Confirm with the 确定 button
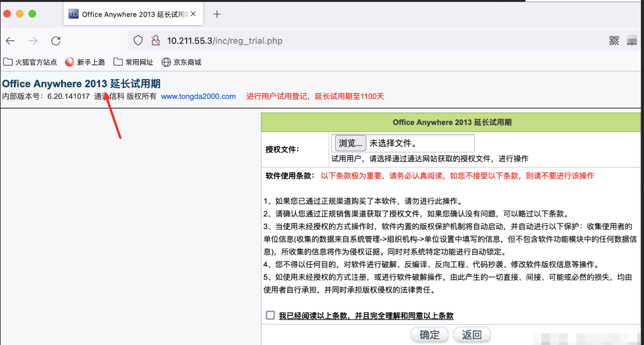The width and height of the screenshot is (644, 345). tap(429, 335)
